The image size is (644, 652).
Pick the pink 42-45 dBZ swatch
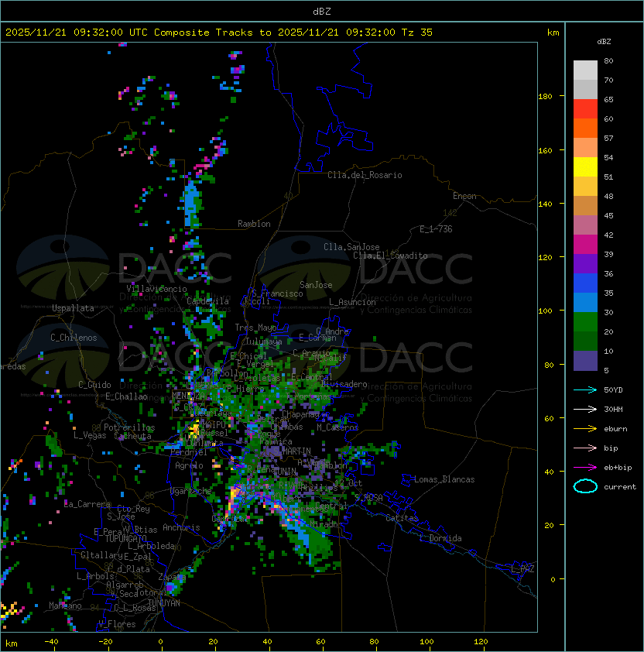pyautogui.click(x=585, y=225)
